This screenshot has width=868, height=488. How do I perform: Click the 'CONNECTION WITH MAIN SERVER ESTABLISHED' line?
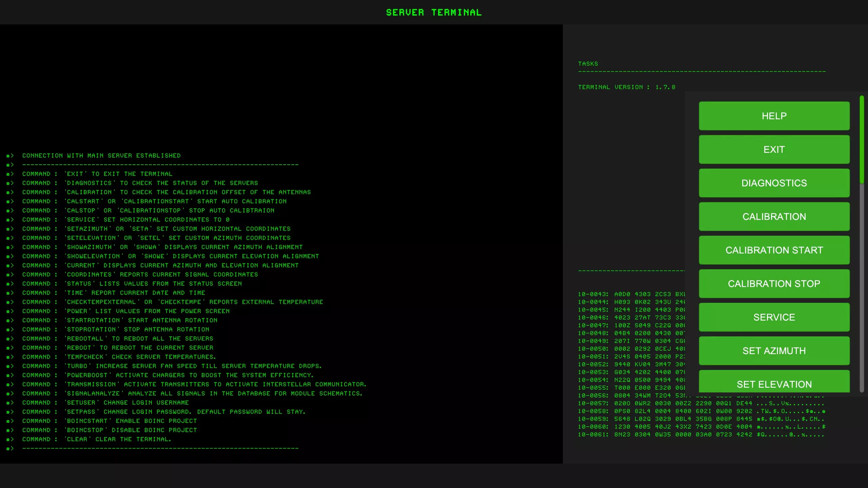pyautogui.click(x=101, y=156)
